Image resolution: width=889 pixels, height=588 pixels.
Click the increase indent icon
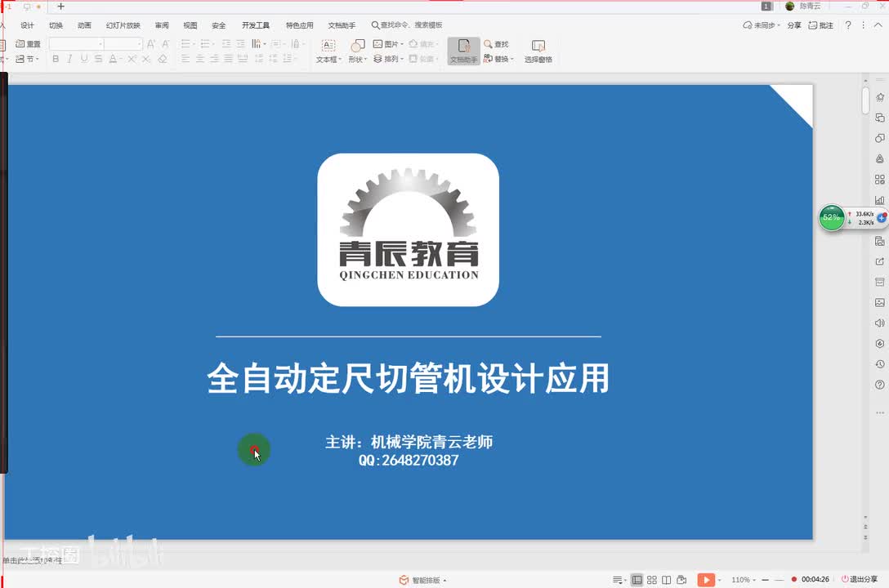click(x=241, y=43)
